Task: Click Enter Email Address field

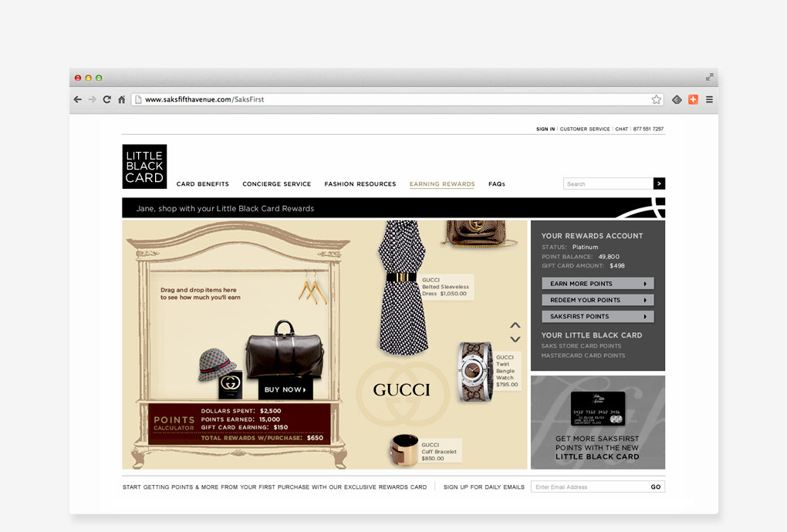Action: 589,487
